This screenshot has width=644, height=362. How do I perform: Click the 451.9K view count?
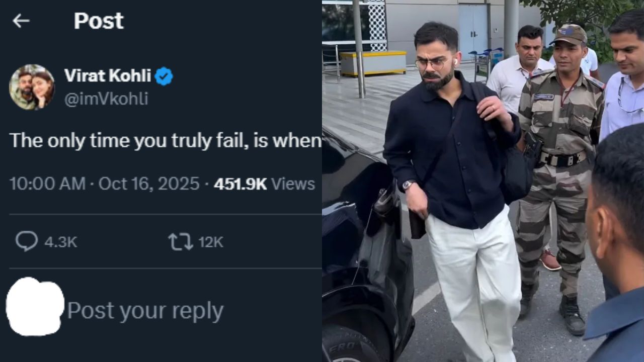[x=240, y=184]
